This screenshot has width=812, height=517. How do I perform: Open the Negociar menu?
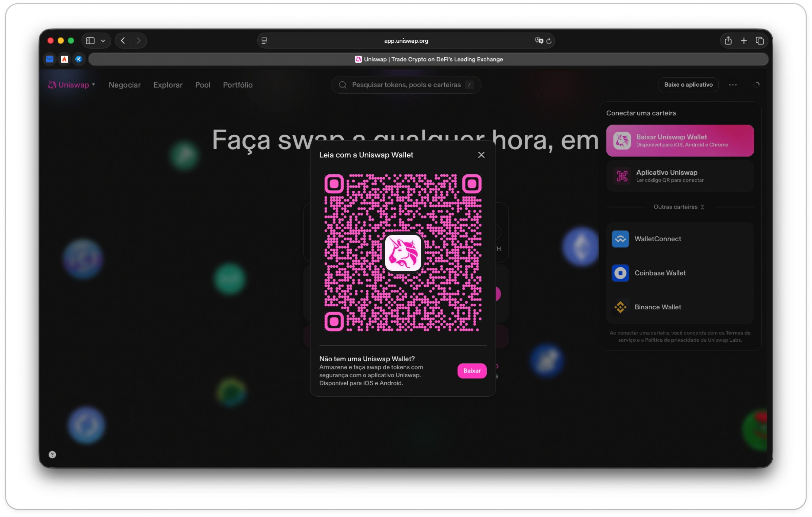pos(124,85)
